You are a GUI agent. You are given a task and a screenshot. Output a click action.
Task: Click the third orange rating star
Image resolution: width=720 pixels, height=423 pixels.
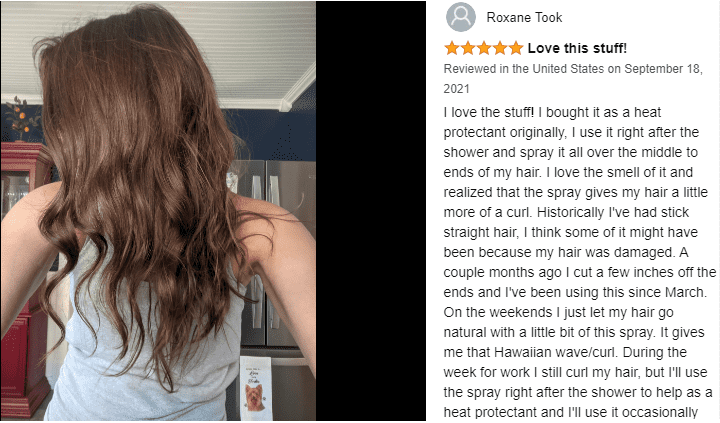click(484, 48)
